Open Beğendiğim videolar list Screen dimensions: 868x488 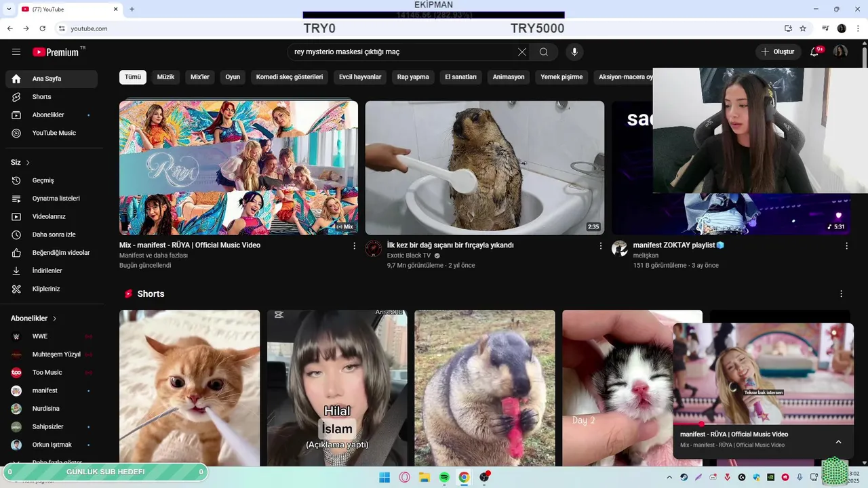[x=52, y=253]
